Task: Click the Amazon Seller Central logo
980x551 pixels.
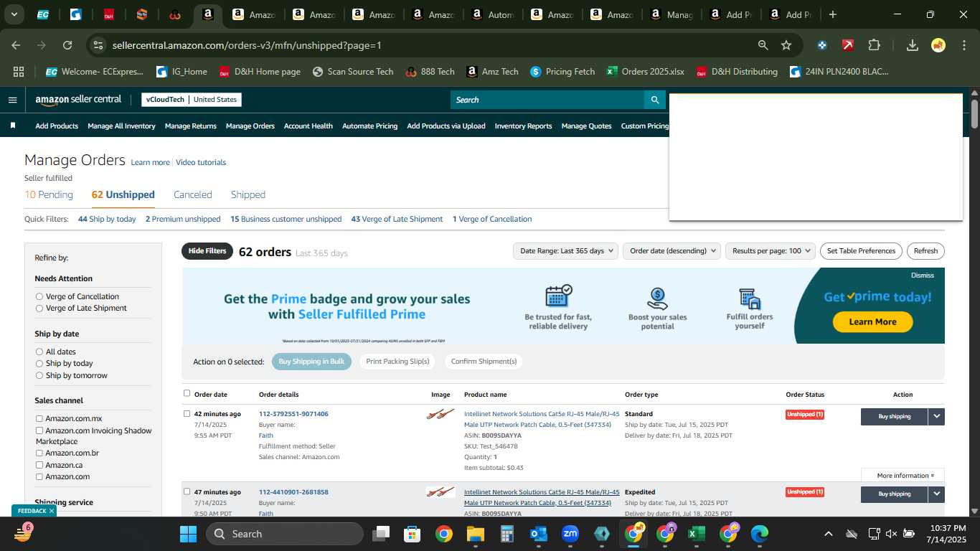Action: pos(78,100)
